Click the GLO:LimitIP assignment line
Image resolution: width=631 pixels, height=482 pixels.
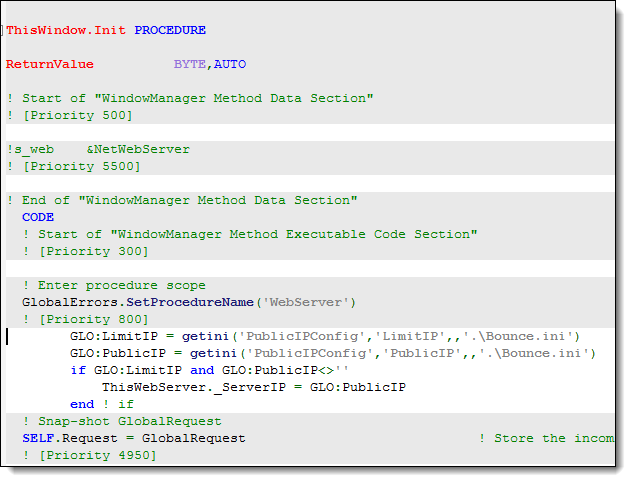click(x=324, y=336)
